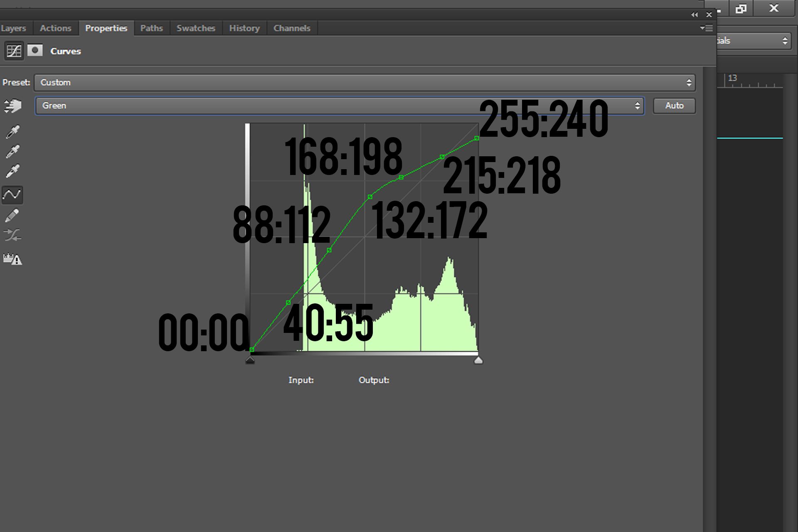Select the on-image targeted adjustment hand tool
The width and height of the screenshot is (798, 532).
click(12, 106)
